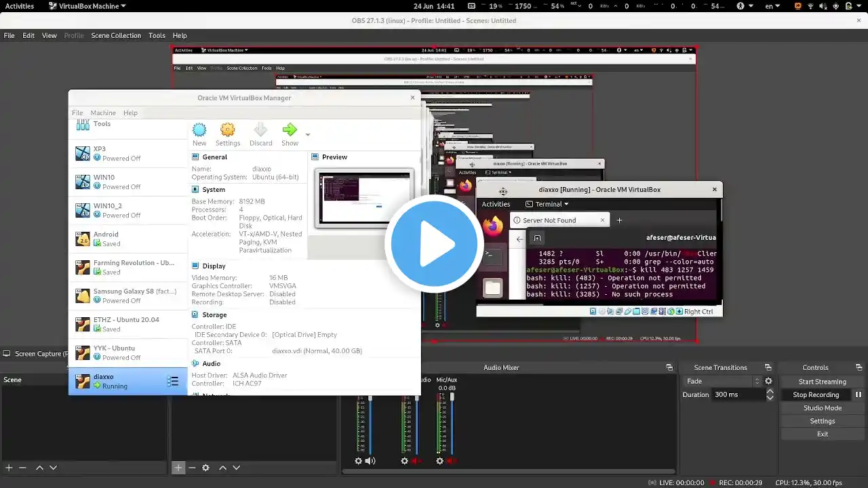Move scene up with arrow icon
Image resolution: width=868 pixels, height=488 pixels.
(39, 468)
